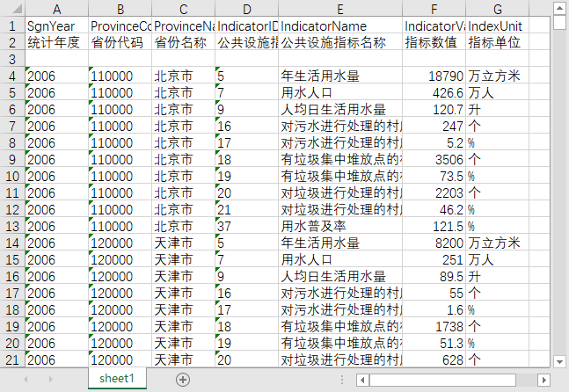Screen dimensions: 569x392
Task: Click value 89.5 in column F
Action: coord(434,276)
